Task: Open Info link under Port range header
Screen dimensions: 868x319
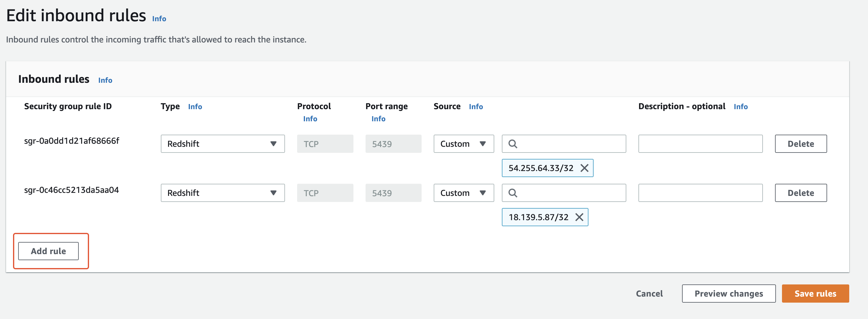Action: 378,119
